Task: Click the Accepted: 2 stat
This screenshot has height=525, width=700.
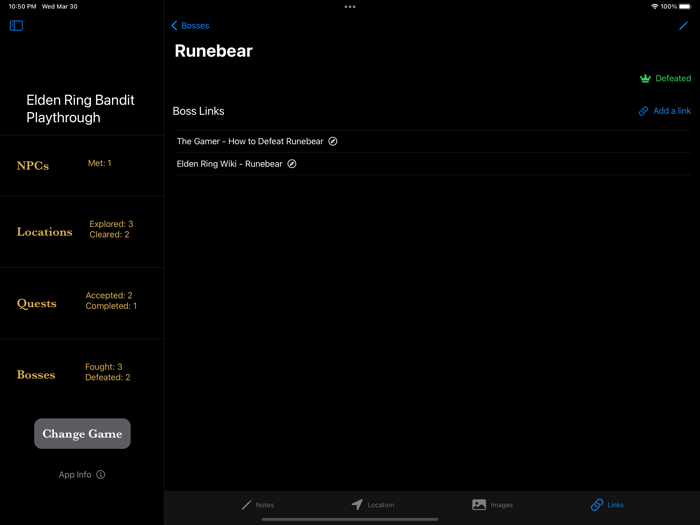Action: [x=109, y=296]
